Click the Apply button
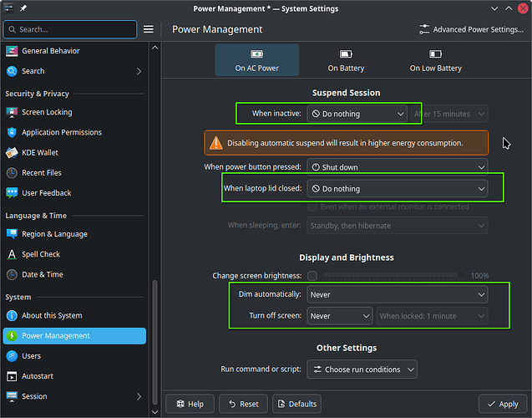 coord(503,404)
